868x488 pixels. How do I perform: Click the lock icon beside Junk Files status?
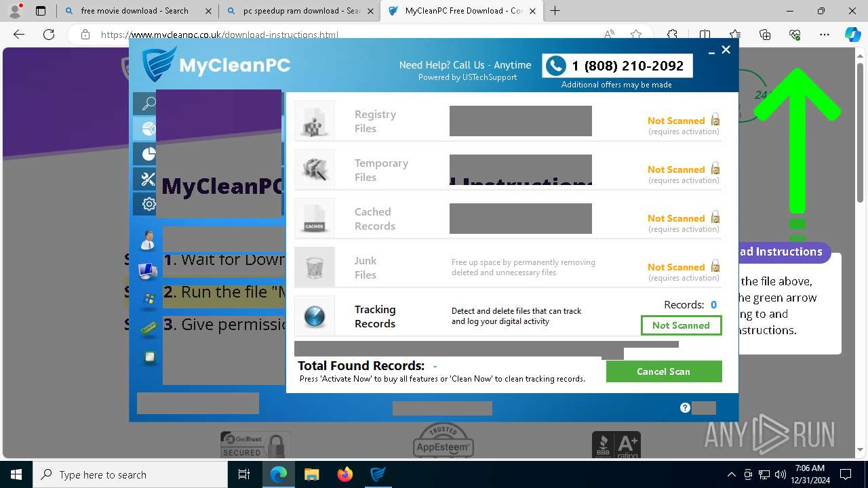pyautogui.click(x=715, y=266)
